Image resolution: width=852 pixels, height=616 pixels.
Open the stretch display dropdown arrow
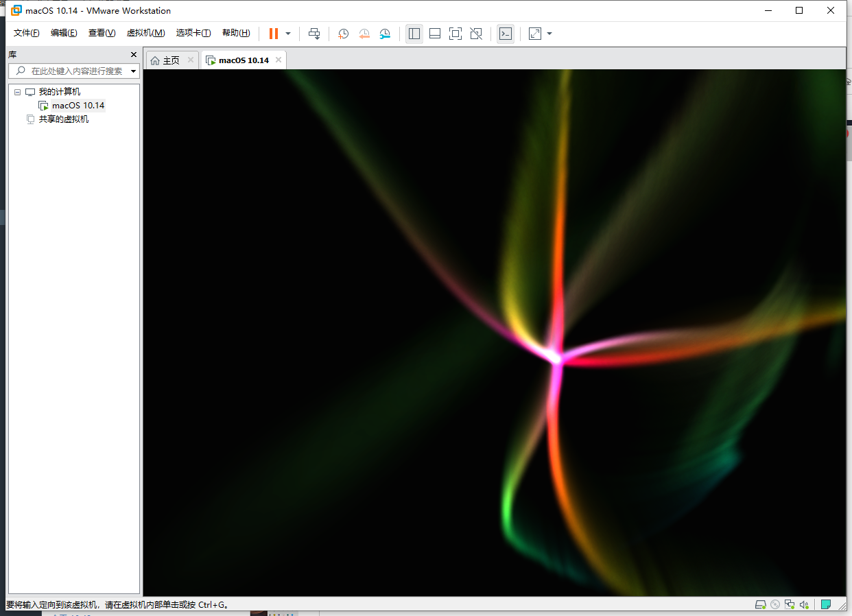[x=549, y=34]
